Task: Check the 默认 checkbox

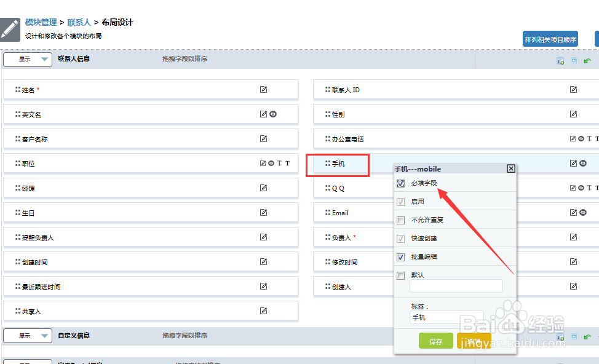Action: [x=401, y=275]
